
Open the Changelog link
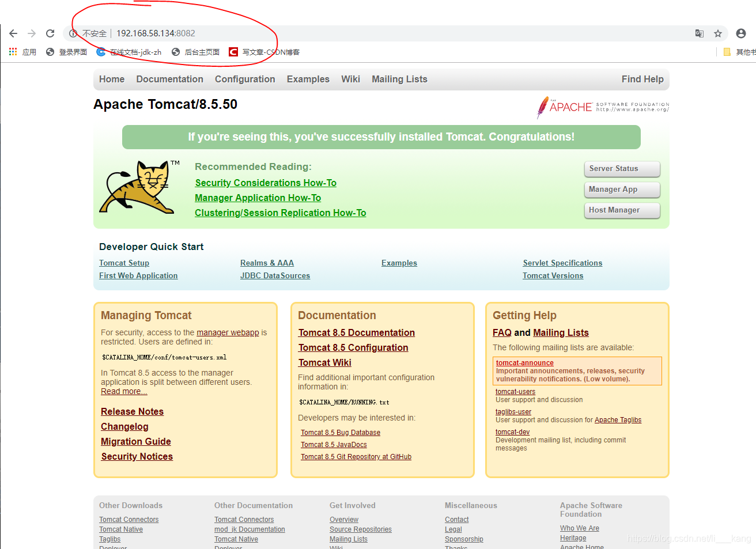click(124, 426)
